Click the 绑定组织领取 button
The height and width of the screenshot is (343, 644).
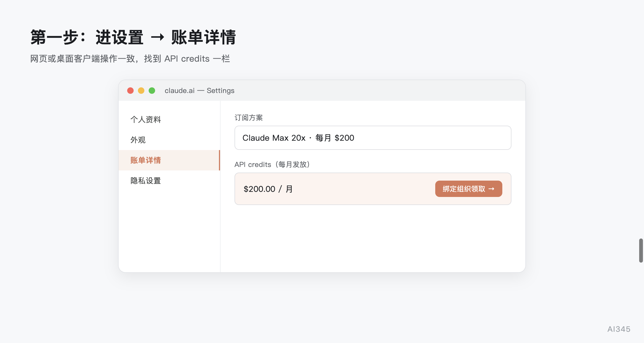pyautogui.click(x=469, y=189)
